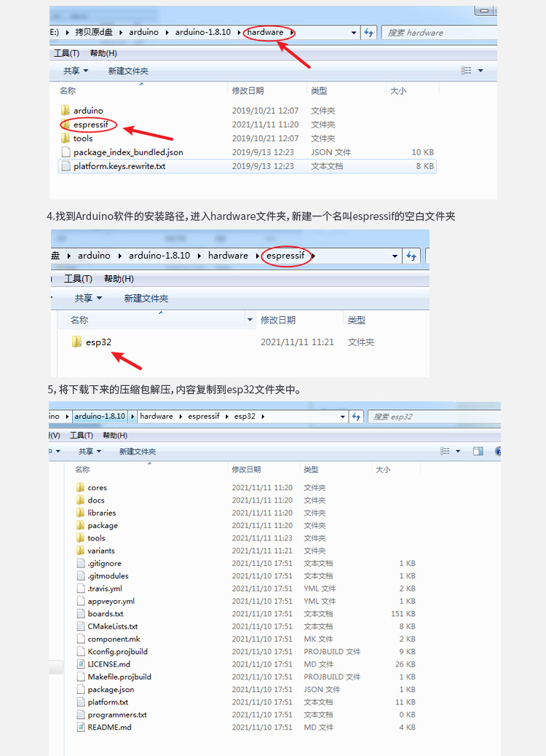The width and height of the screenshot is (546, 756).
Task: Click the 搜索 esp32 search box
Action: 434,417
